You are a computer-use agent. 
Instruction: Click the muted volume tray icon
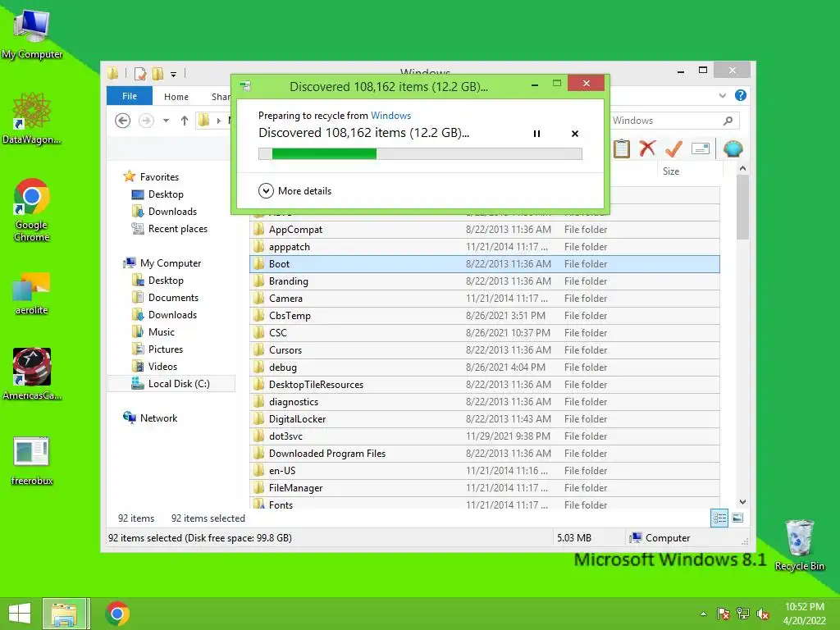763,614
